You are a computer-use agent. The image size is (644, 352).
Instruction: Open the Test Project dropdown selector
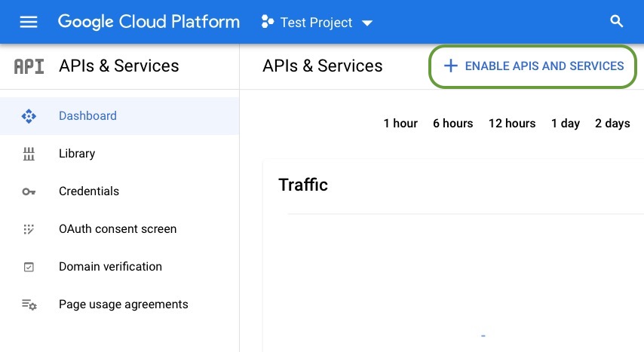(x=317, y=23)
